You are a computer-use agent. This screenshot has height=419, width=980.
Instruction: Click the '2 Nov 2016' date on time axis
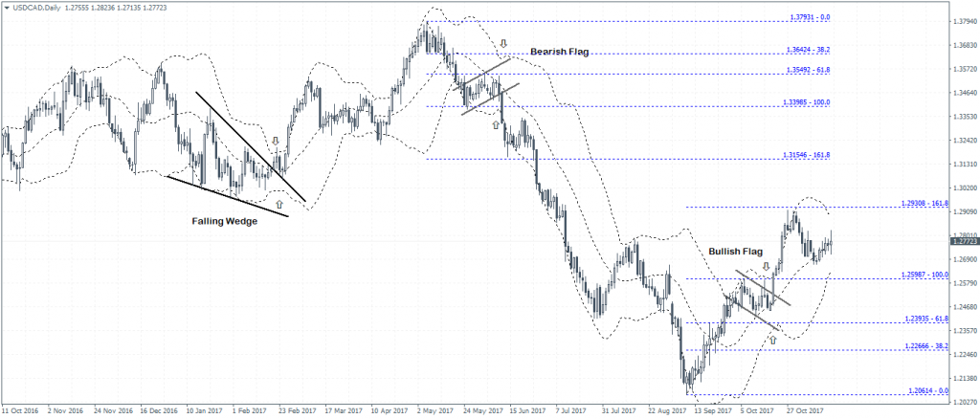(x=66, y=411)
